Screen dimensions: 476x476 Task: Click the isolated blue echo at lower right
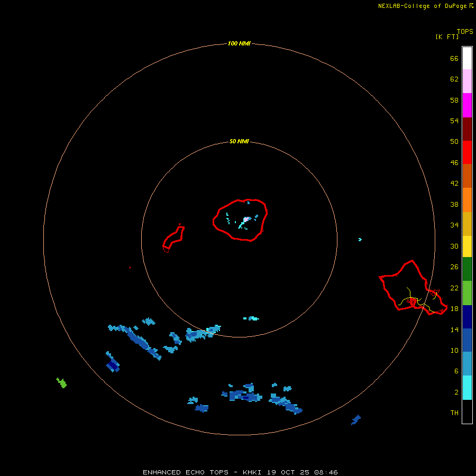pos(356,420)
